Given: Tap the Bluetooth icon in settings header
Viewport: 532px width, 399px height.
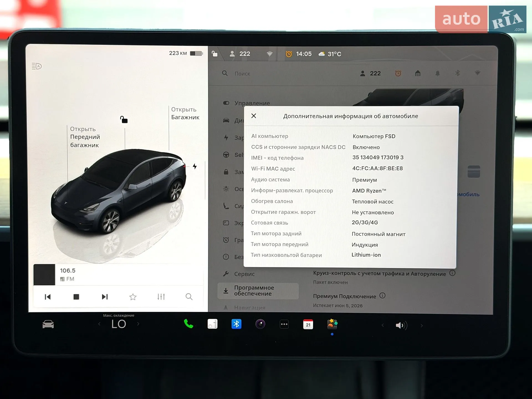Looking at the screenshot, I should click(457, 73).
